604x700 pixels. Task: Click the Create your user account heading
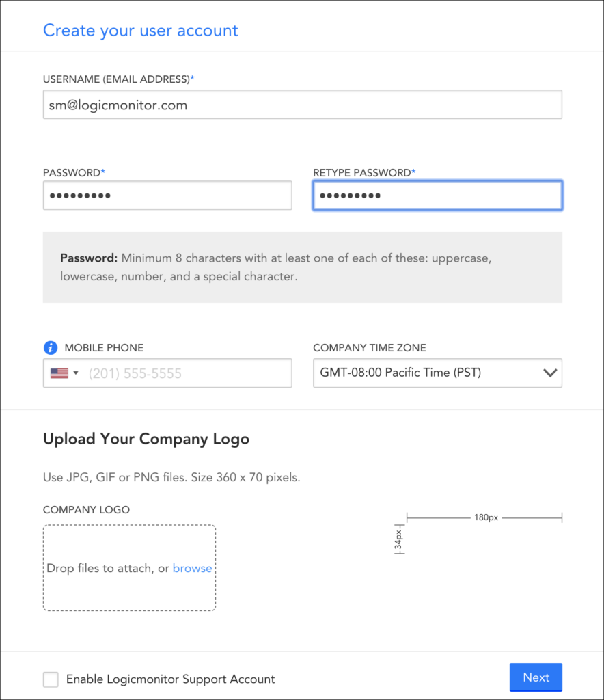click(x=141, y=30)
